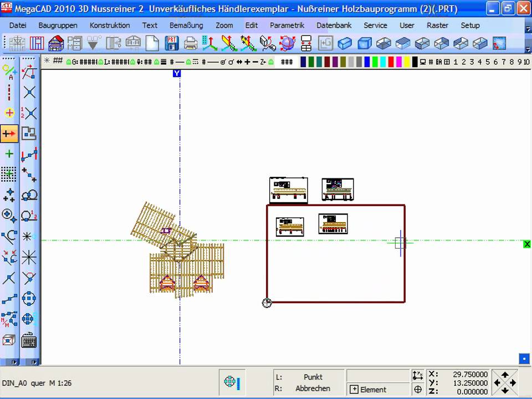This screenshot has height=399, width=532.
Task: Toggle the monitor icon in attribute bar
Action: click(423, 62)
